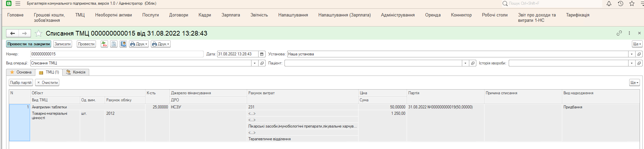Open Необоротні активи section
This screenshot has width=644, height=149.
(x=113, y=15)
